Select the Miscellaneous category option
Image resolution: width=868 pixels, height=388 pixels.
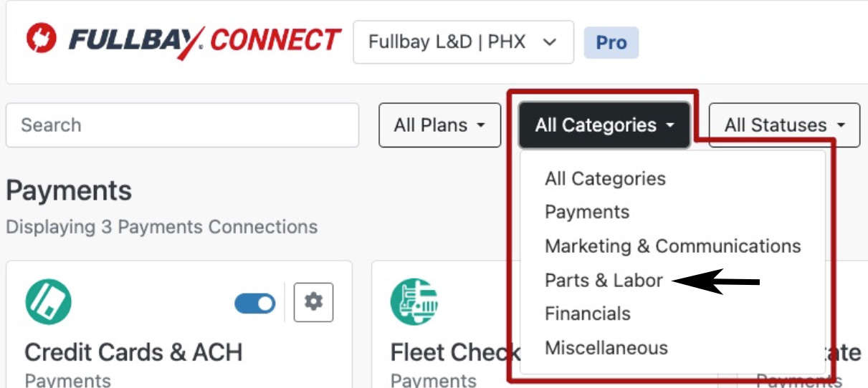[606, 348]
